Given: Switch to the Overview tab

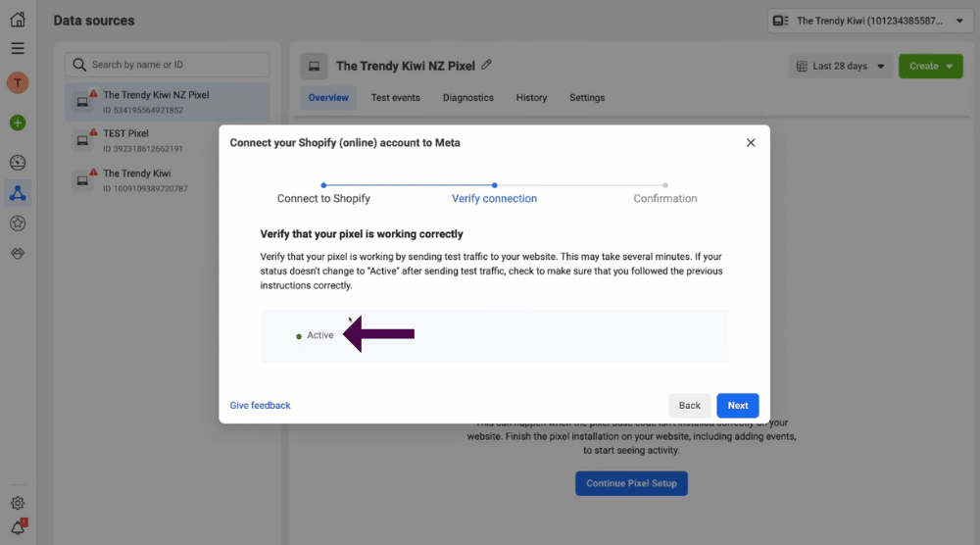Looking at the screenshot, I should click(x=328, y=97).
